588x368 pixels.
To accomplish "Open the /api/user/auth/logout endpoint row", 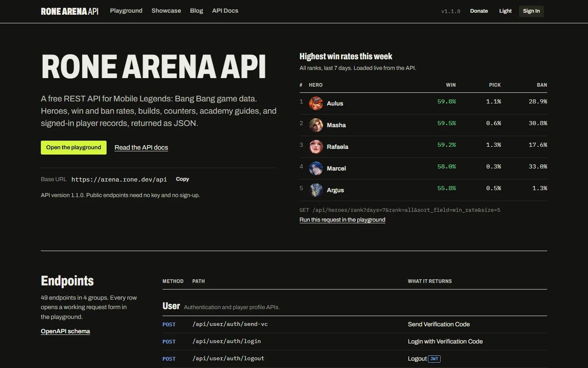I will [355, 359].
